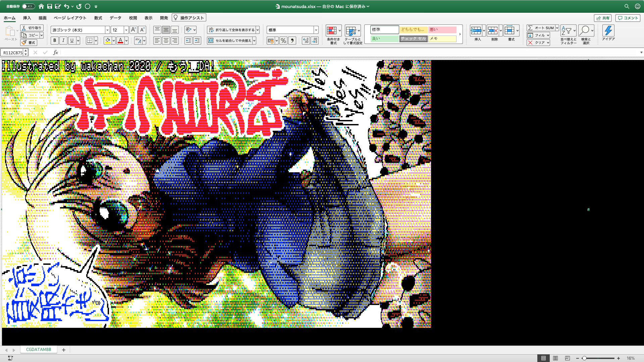Toggle align text left
Image resolution: width=644 pixels, height=362 pixels.
click(x=157, y=41)
